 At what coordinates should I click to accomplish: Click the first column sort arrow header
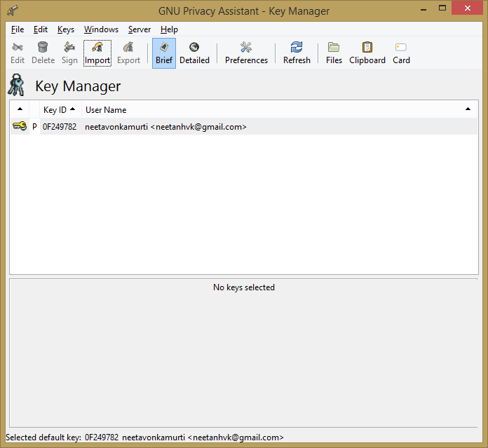(x=20, y=110)
